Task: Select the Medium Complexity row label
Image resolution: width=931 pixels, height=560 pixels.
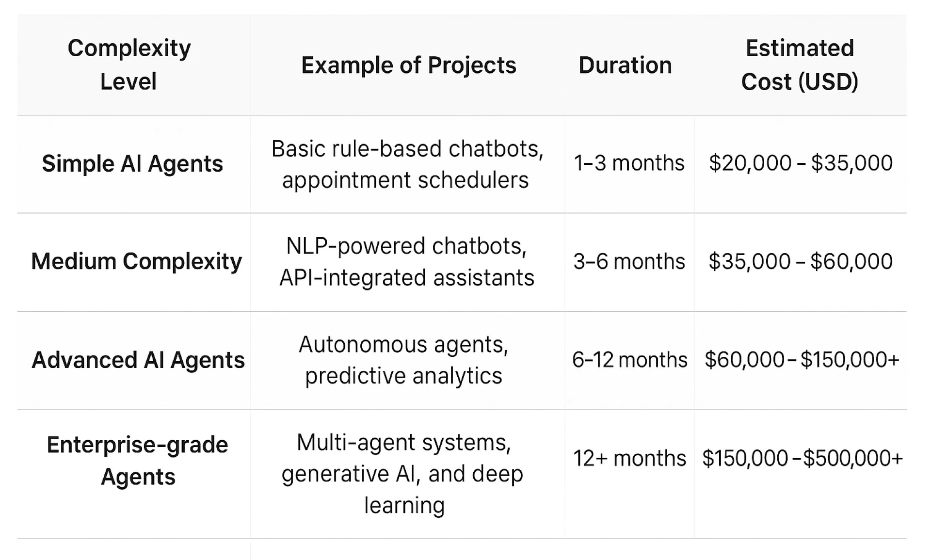Action: point(136,261)
